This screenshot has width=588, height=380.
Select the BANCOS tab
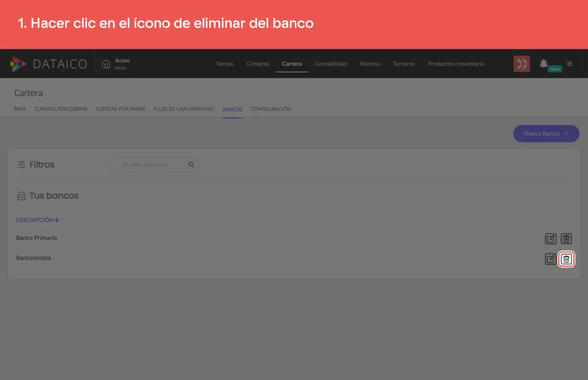point(232,109)
